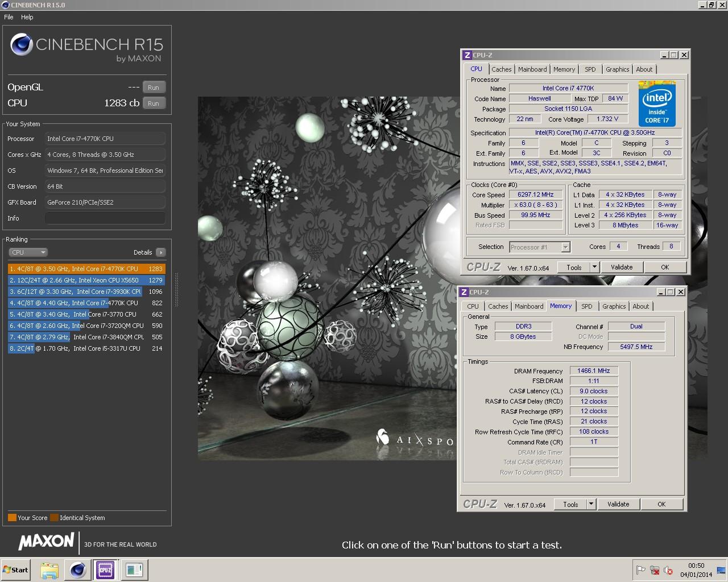Select the 4.40 GHz i7-4770K ranking entry
Image resolution: width=728 pixels, height=582 pixels.
(86, 303)
